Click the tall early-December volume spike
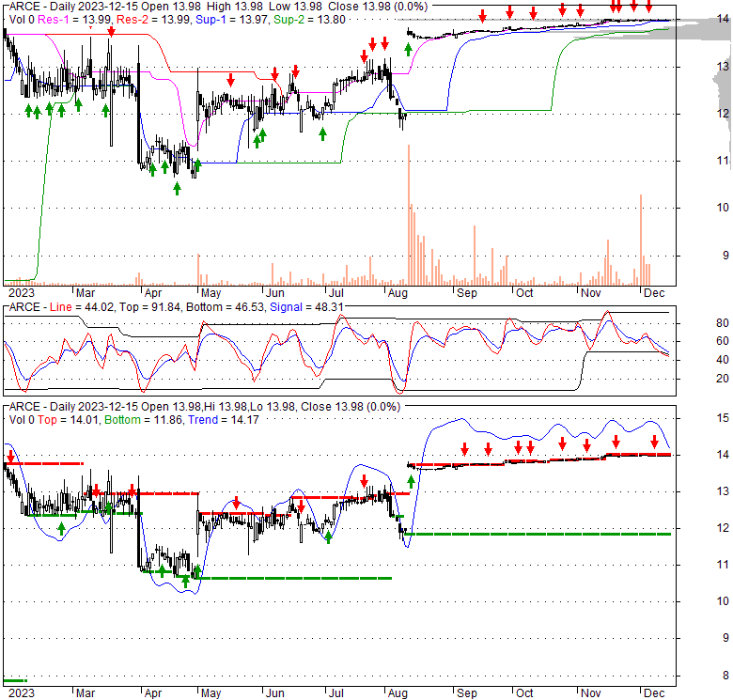733x700 pixels. (641, 240)
